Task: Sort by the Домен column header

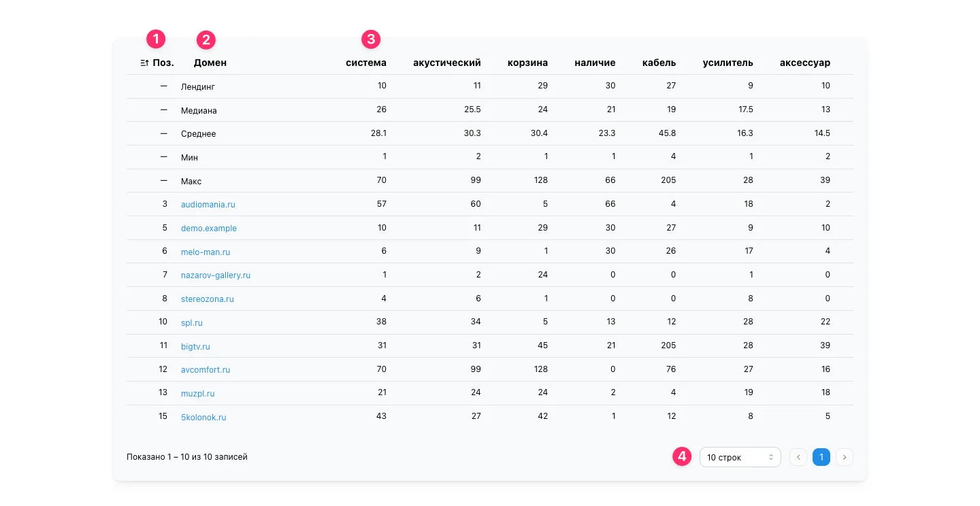Action: (x=210, y=63)
